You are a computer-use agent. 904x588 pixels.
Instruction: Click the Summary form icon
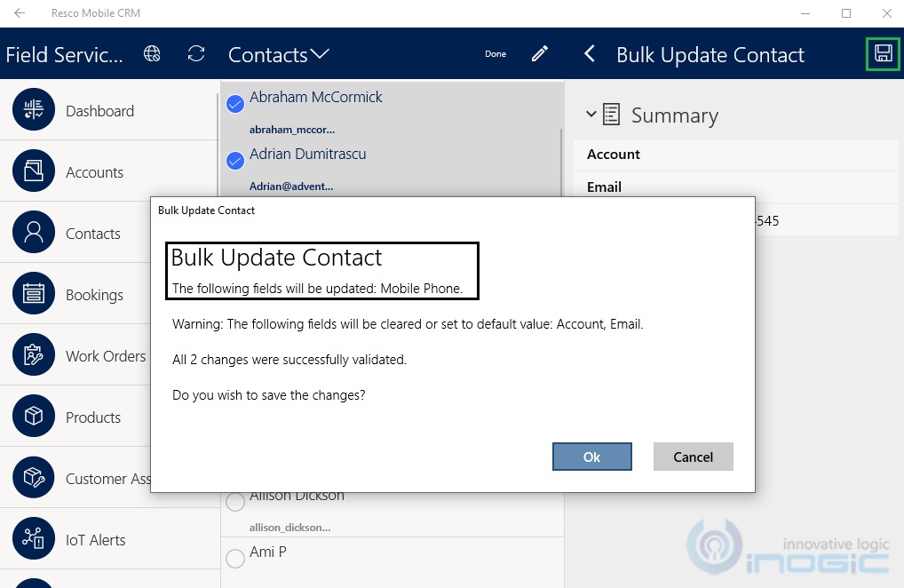click(x=611, y=115)
